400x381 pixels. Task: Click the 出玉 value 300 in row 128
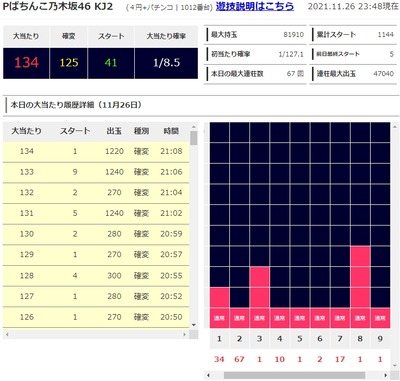coord(114,276)
